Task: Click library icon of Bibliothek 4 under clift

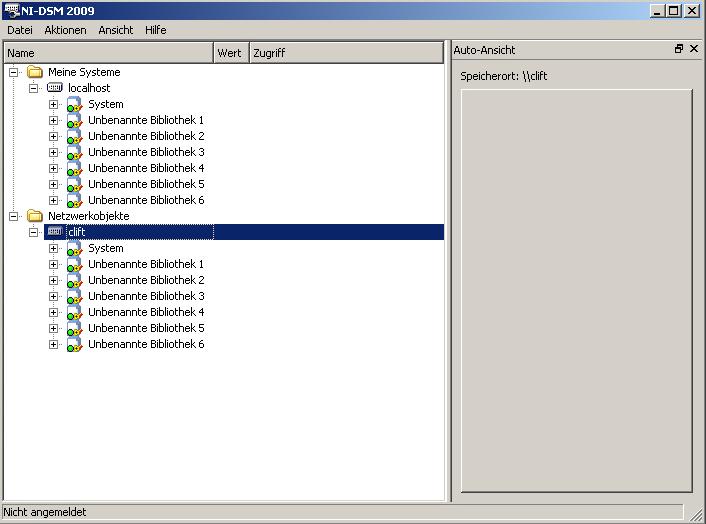Action: 74,312
